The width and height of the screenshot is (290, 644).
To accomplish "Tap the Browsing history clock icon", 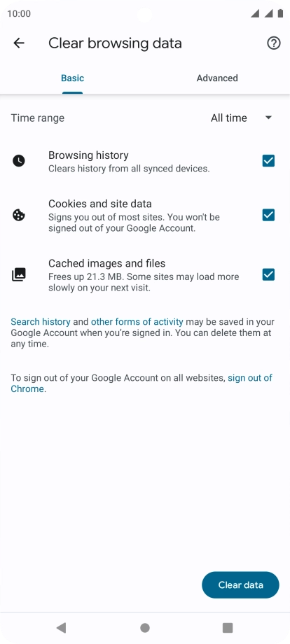I will (x=18, y=161).
